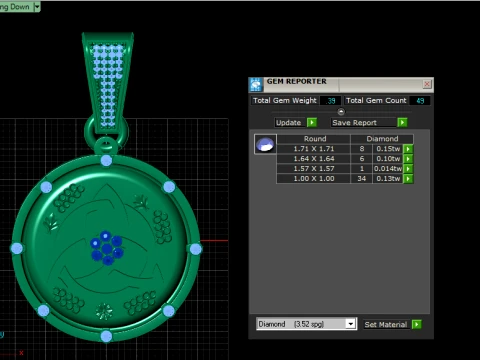Click the Round column header
This screenshot has width=480, height=360.
(314, 139)
